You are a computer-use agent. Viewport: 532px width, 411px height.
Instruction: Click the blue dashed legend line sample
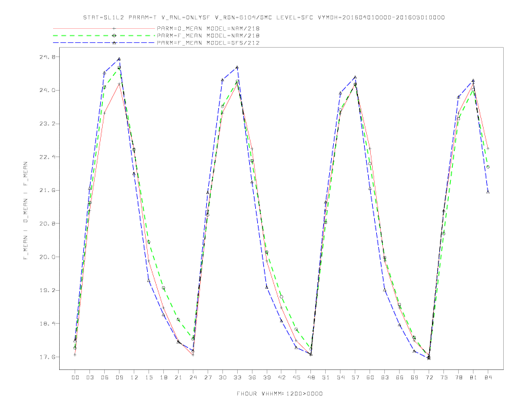[104, 43]
